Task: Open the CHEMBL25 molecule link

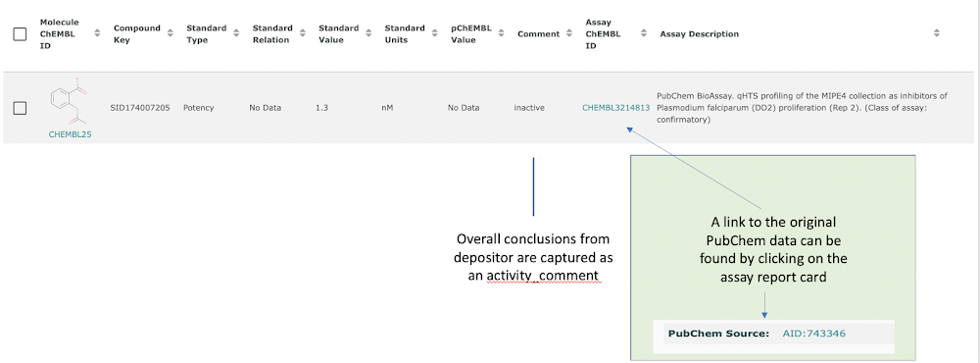Action: 70,134
